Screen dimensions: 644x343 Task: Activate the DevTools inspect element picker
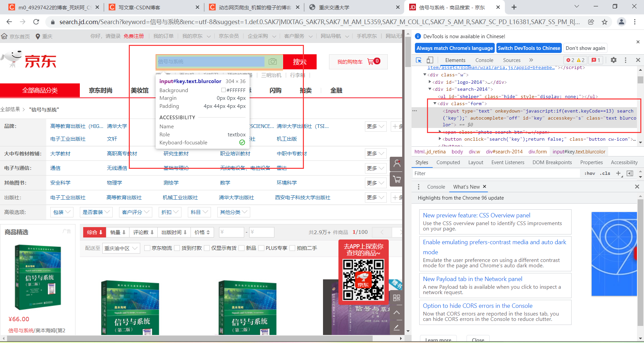point(419,60)
